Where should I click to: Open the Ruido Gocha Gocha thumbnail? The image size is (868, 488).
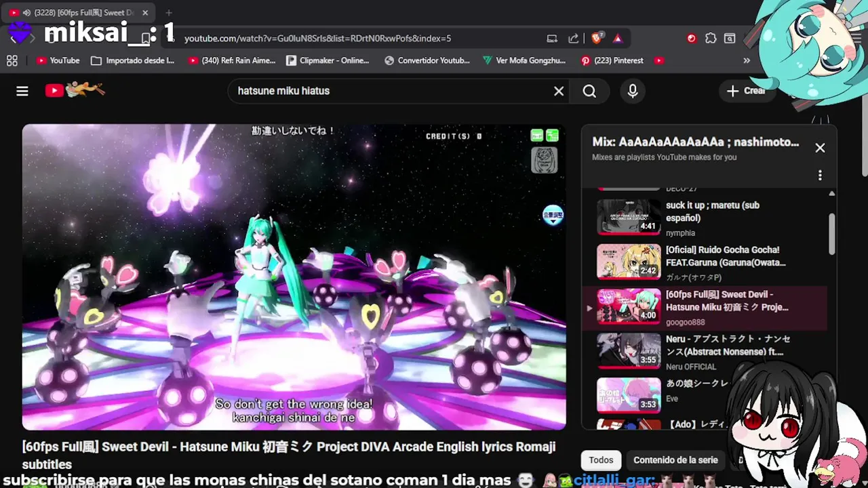pyautogui.click(x=629, y=262)
